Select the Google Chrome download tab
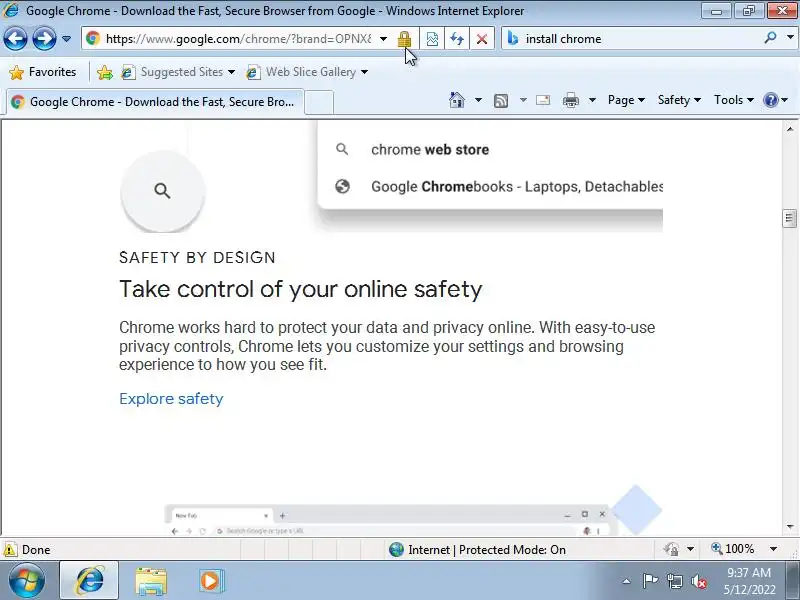This screenshot has height=600, width=800. [x=155, y=102]
